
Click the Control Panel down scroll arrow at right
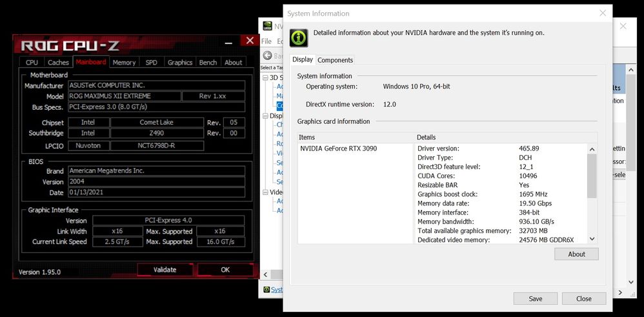[631, 282]
